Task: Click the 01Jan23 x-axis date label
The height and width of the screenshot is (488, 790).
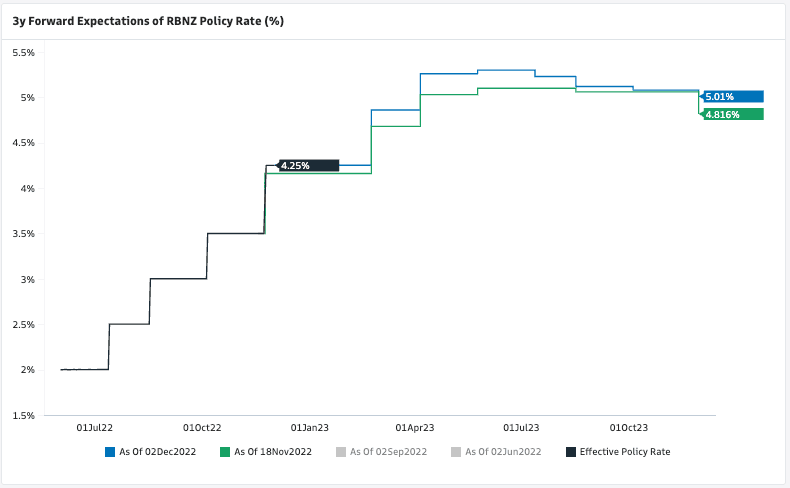Action: 309,427
